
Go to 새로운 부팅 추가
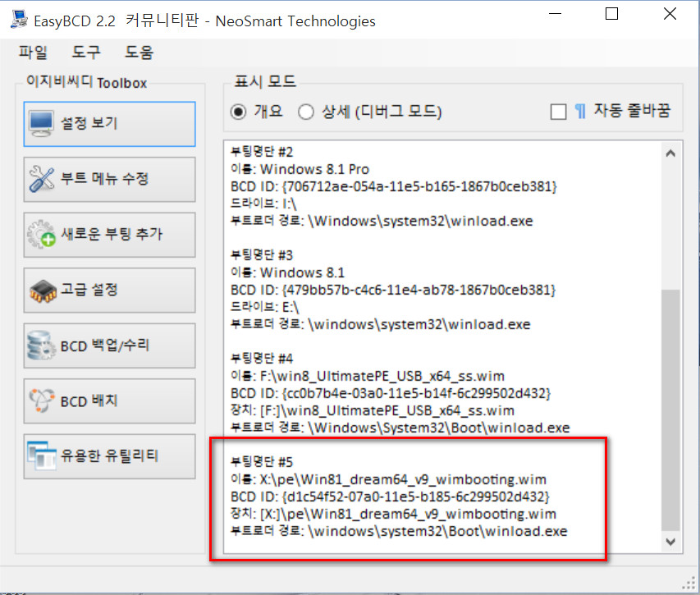tap(109, 235)
